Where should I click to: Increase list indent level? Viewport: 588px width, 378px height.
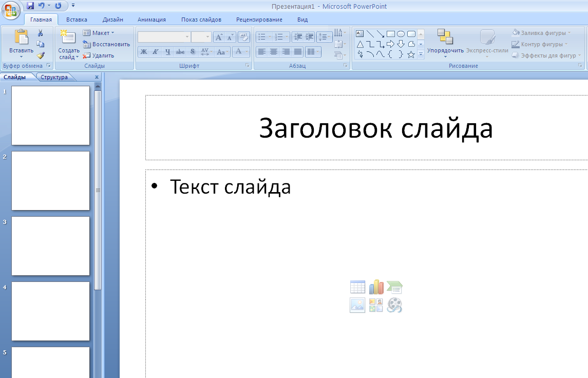(x=309, y=37)
